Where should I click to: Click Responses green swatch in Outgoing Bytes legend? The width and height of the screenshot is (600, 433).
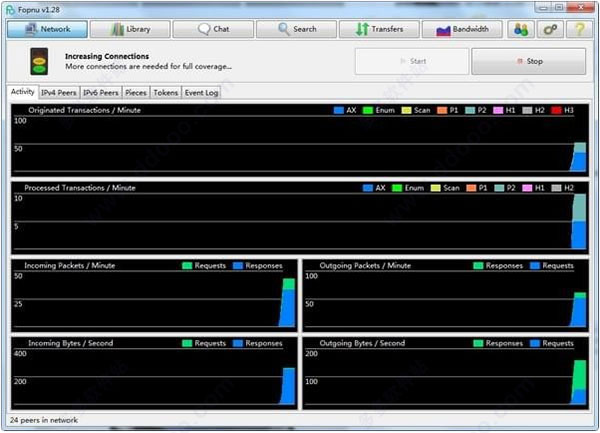tap(478, 343)
